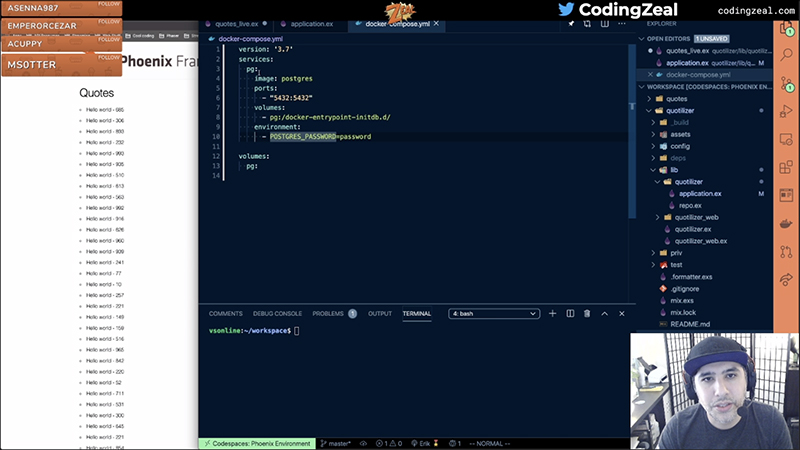Open the Remote Explorer view
This screenshot has height=450, width=800.
click(786, 139)
